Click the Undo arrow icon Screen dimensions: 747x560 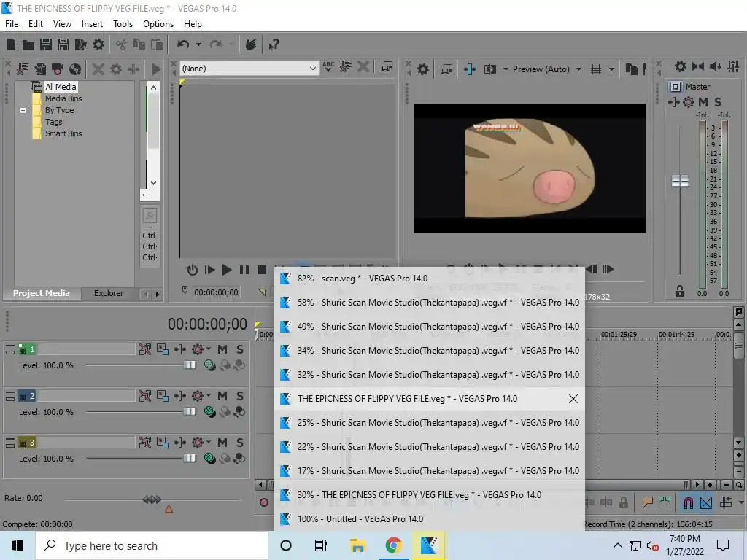point(183,44)
